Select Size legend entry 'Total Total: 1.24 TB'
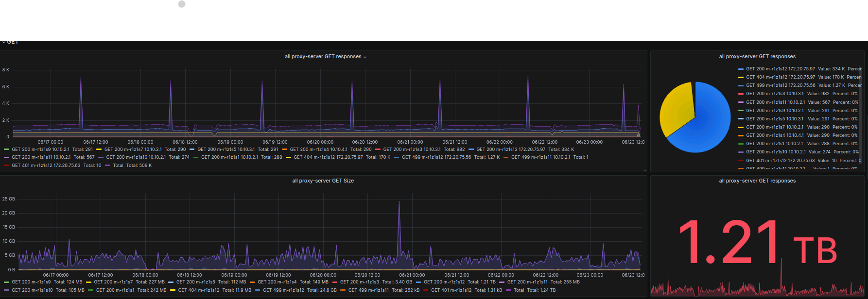The image size is (868, 299). (530, 290)
